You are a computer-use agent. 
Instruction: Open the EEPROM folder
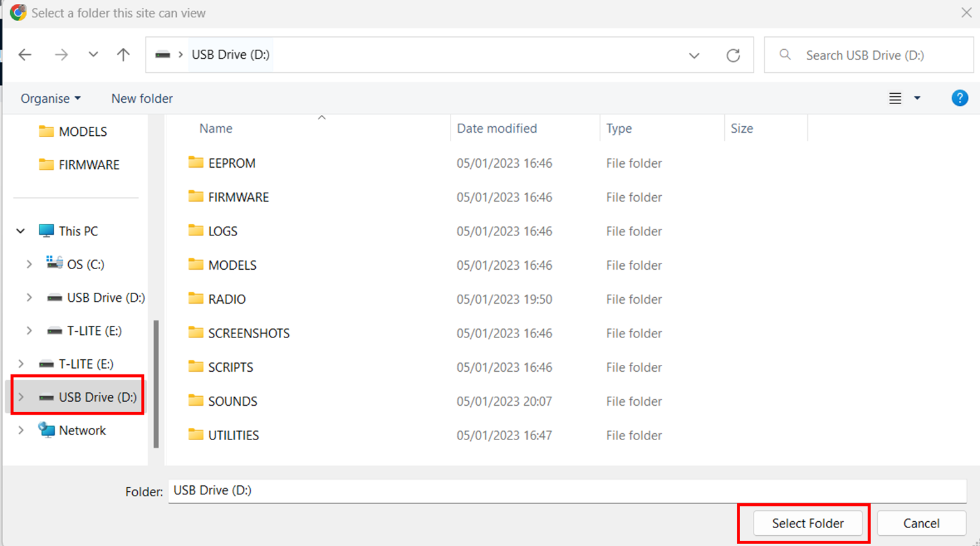[x=232, y=163]
